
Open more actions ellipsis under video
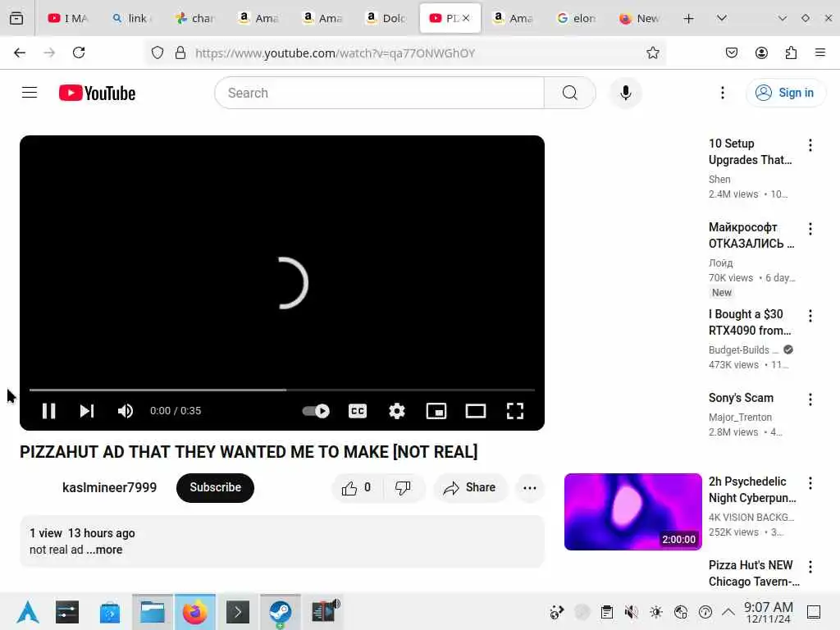[529, 487]
